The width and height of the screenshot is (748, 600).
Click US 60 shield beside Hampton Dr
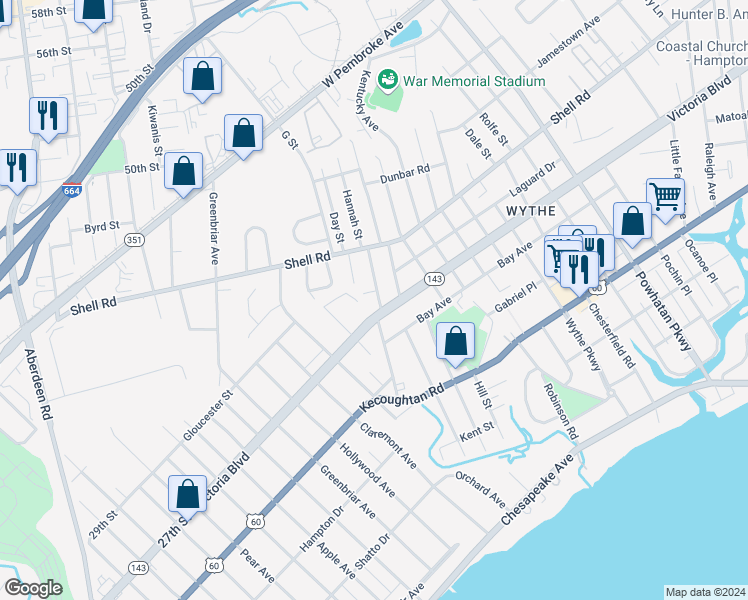coord(256,521)
